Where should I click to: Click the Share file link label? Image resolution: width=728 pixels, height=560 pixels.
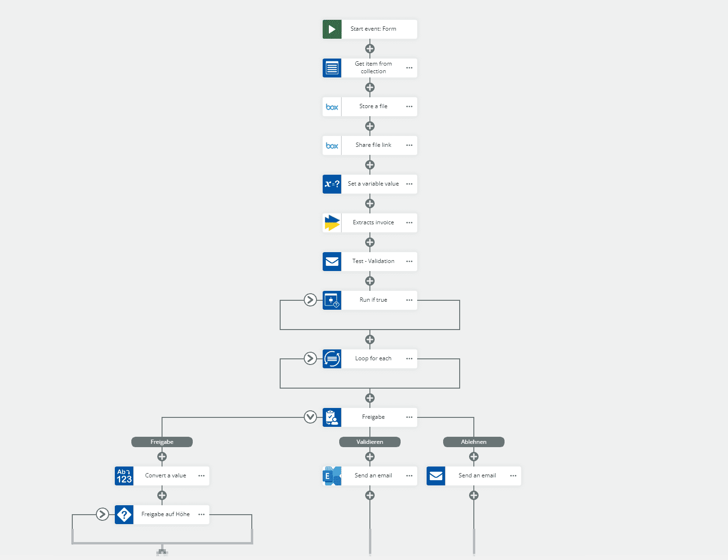373,145
